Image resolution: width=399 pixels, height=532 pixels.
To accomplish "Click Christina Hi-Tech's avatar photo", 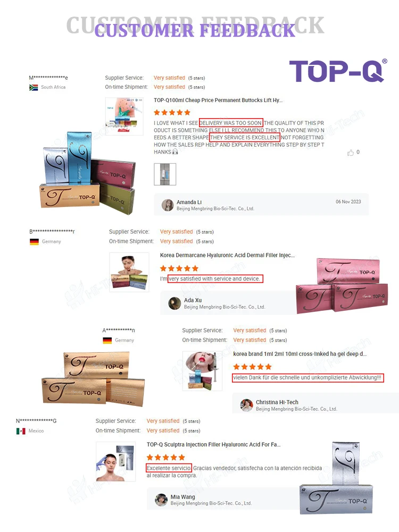I will click(x=247, y=405).
